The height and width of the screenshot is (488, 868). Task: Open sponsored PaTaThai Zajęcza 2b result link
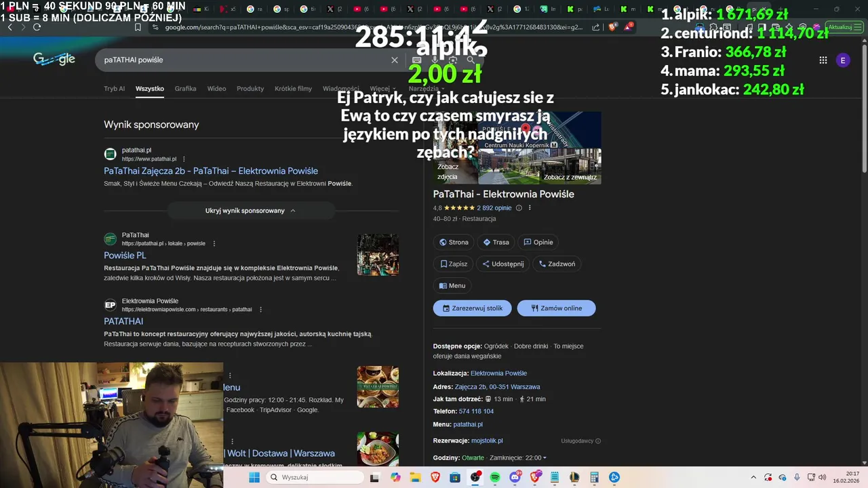point(211,171)
